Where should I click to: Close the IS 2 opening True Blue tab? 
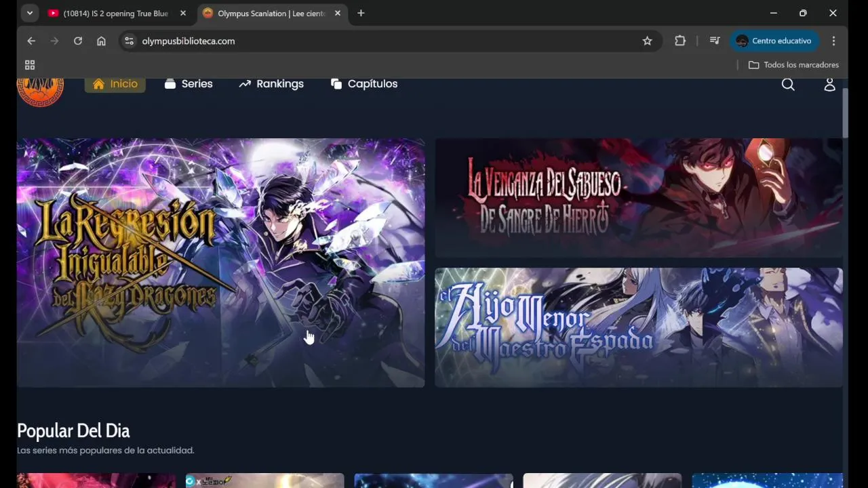tap(183, 13)
